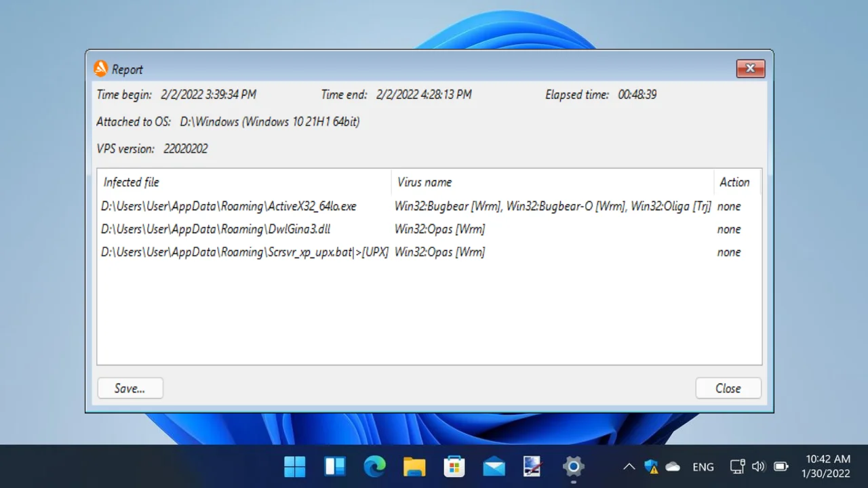Click Elapsed time value 00:48:39

coord(637,95)
